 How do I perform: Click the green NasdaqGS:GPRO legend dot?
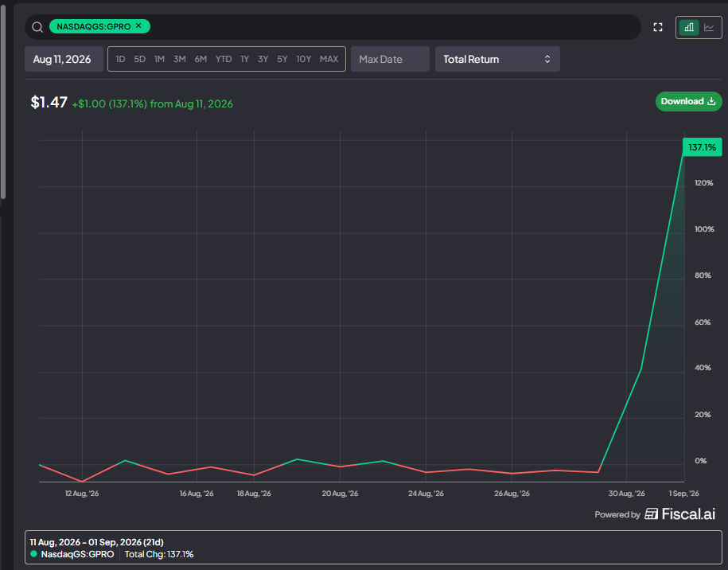[x=33, y=554]
